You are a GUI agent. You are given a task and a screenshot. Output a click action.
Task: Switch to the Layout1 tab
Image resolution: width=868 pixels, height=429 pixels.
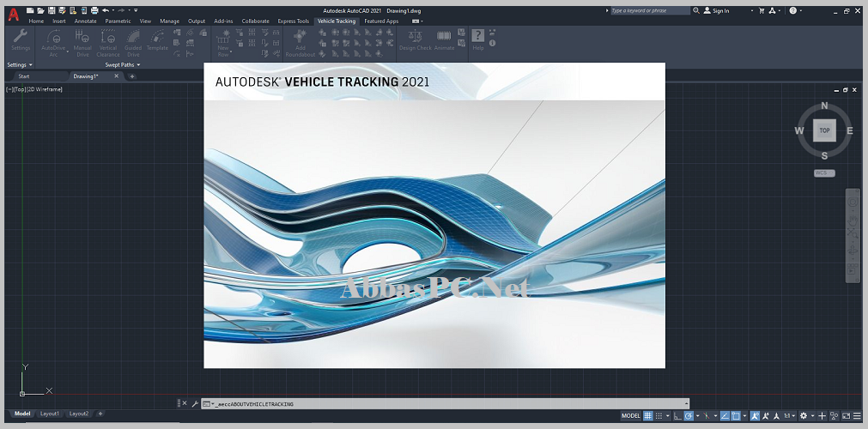click(x=50, y=414)
